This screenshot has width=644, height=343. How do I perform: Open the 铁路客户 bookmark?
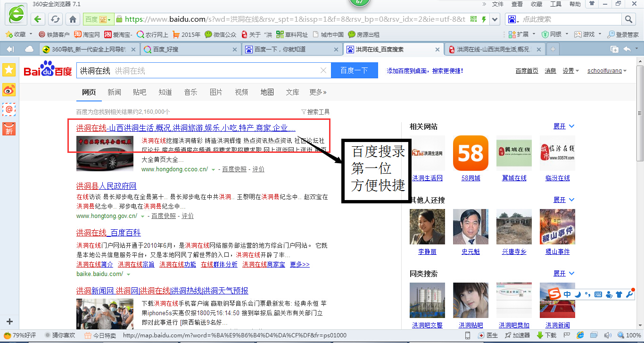tap(54, 34)
